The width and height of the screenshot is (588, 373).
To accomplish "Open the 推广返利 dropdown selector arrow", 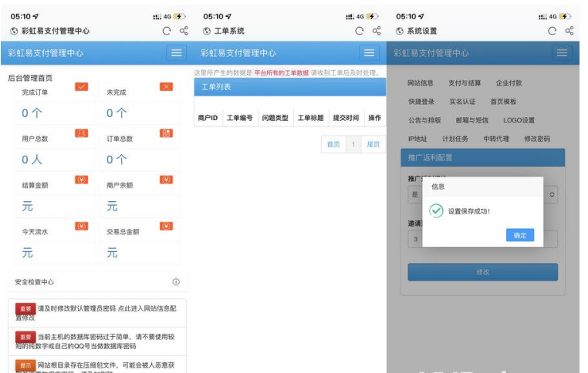I will pyautogui.click(x=552, y=195).
